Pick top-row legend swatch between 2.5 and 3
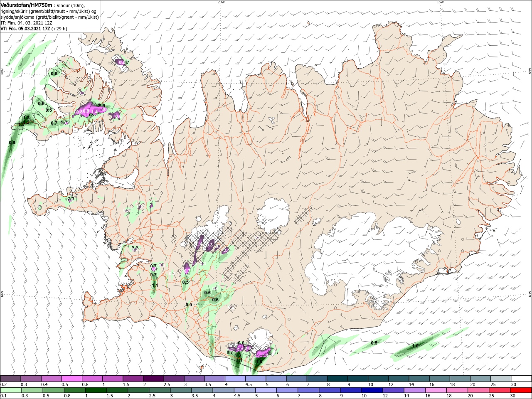This screenshot has height=399, width=532. (x=174, y=379)
